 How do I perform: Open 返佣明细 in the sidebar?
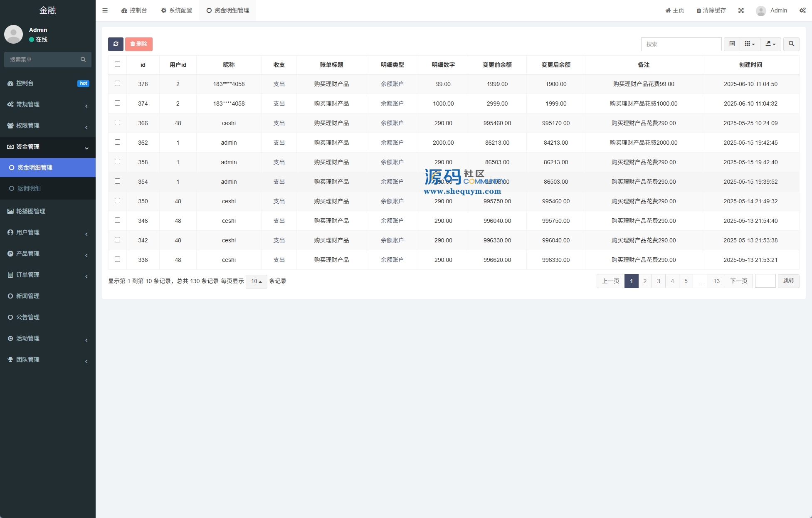pyautogui.click(x=29, y=188)
